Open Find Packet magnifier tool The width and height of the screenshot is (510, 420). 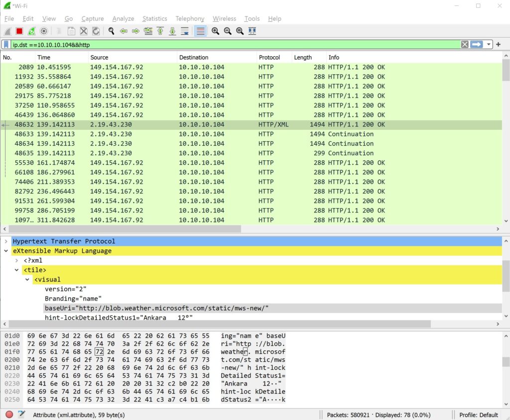click(x=111, y=31)
